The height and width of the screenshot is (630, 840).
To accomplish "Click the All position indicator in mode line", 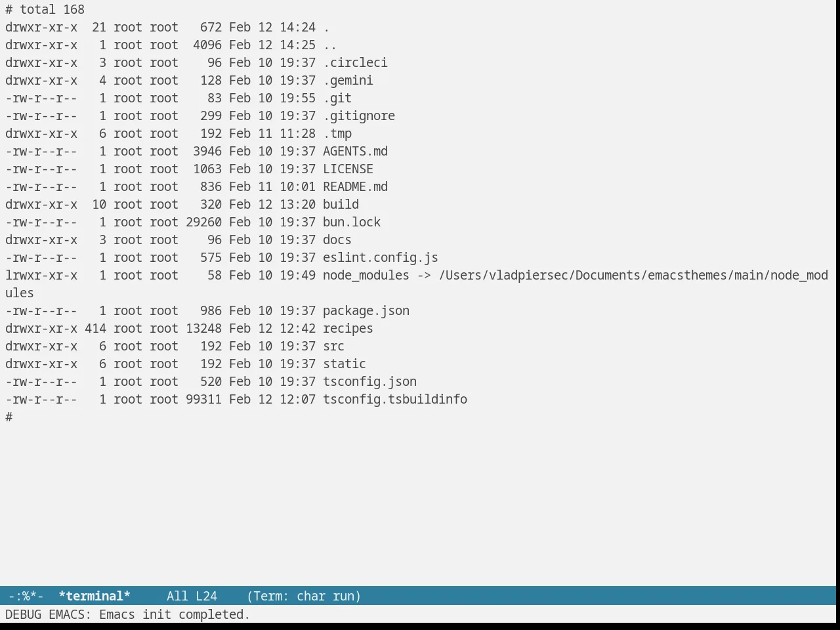I will 177,596.
